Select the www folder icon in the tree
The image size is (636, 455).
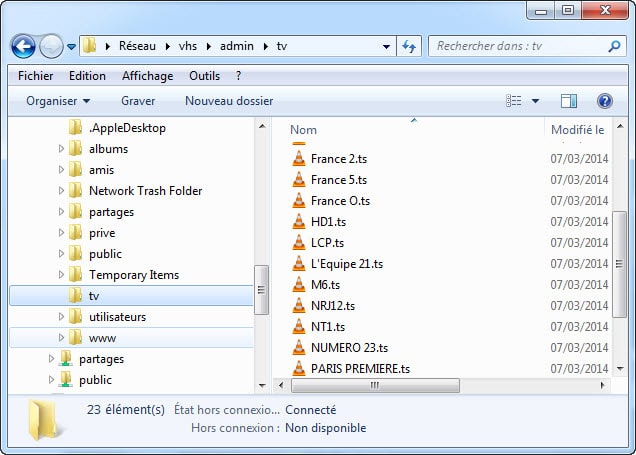[75, 338]
